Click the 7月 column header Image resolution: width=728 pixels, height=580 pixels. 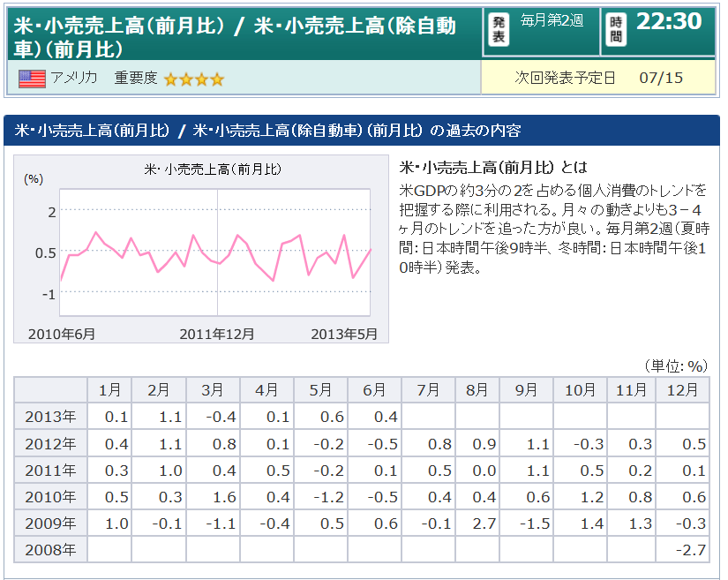tap(428, 389)
